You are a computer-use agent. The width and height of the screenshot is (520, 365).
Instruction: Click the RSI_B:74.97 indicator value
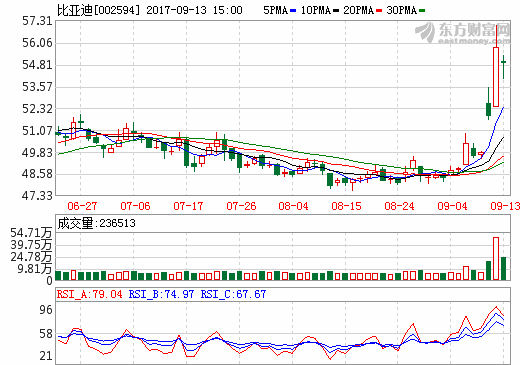pos(161,294)
